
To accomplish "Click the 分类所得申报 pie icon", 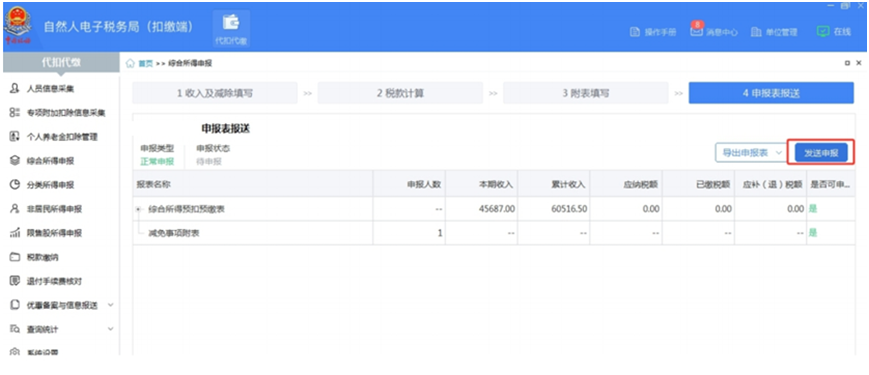I will [15, 184].
